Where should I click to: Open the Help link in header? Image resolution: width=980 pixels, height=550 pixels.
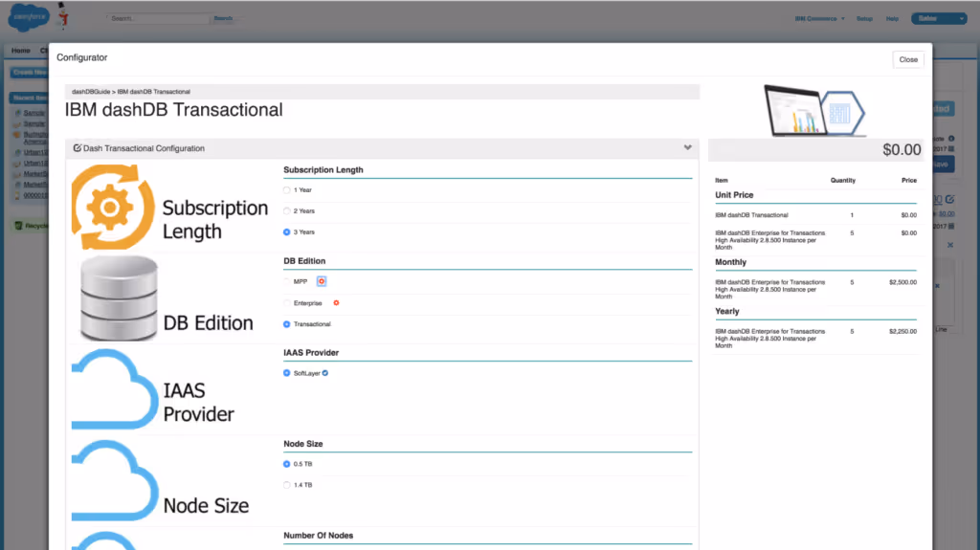pyautogui.click(x=892, y=19)
